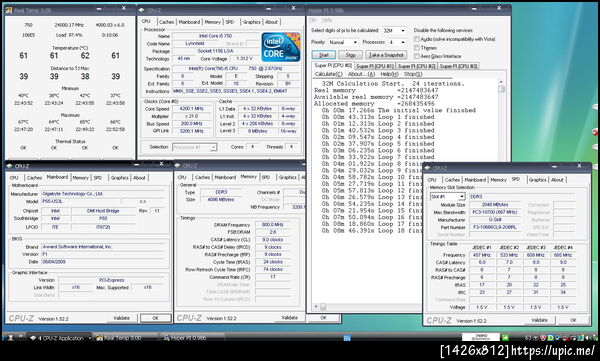The height and width of the screenshot is (361, 600).
Task: Click the Nero search field in the taskbar
Action: point(481,337)
